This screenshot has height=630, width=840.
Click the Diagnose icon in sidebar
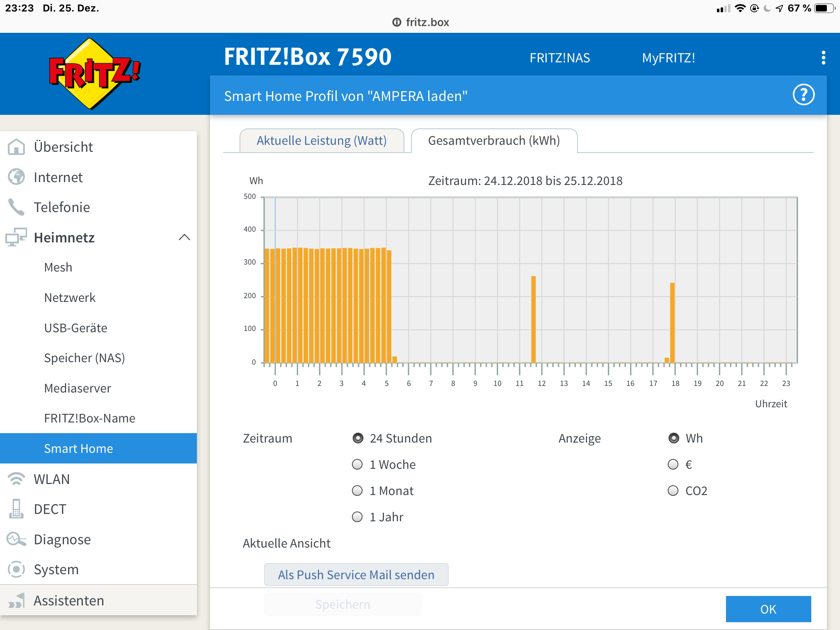[16, 539]
